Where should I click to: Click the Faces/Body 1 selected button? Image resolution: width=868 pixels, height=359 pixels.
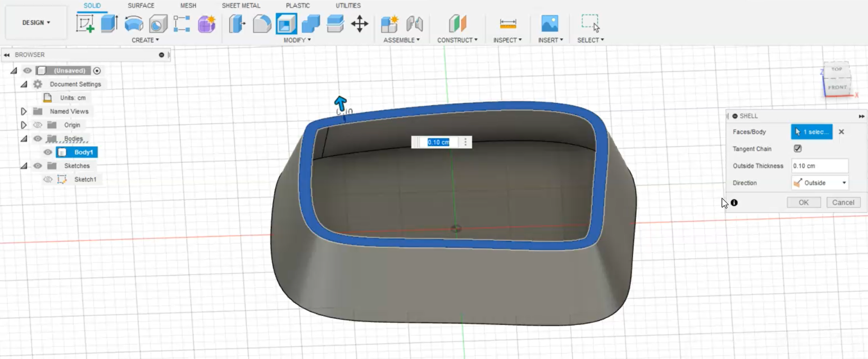click(x=812, y=132)
